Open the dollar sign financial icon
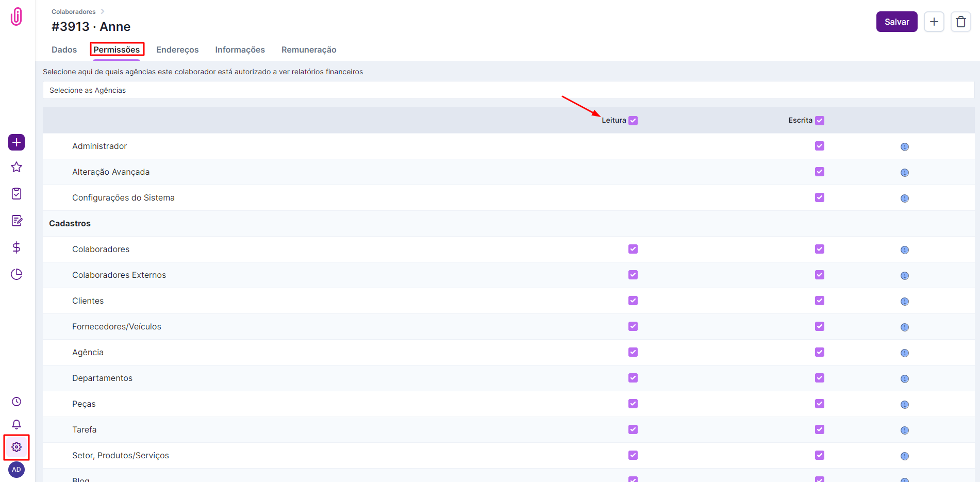This screenshot has width=980, height=482. (16, 247)
